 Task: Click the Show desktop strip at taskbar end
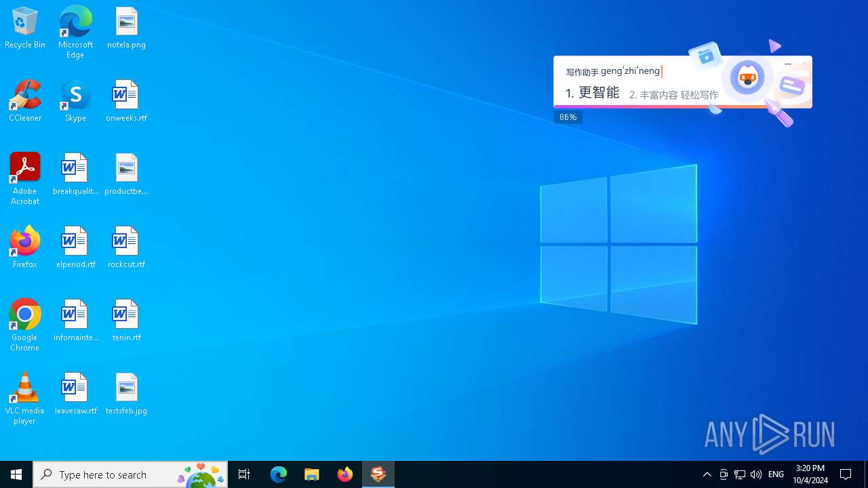pos(866,474)
